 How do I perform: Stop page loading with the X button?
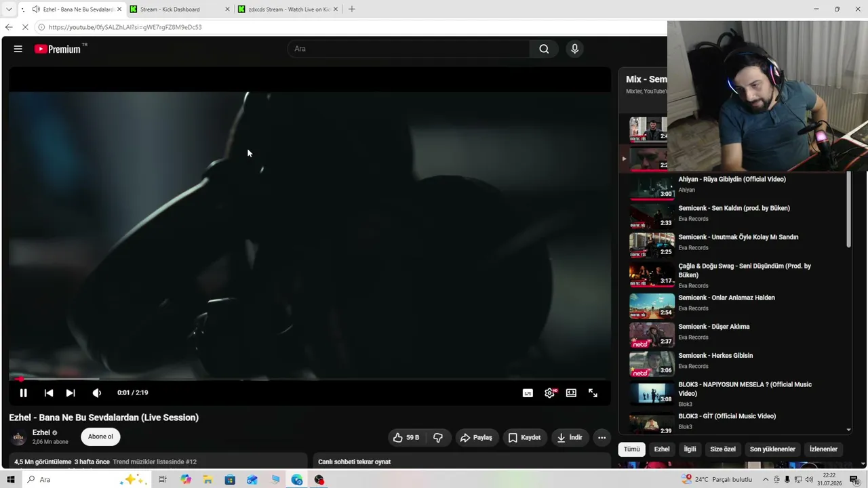click(x=25, y=27)
